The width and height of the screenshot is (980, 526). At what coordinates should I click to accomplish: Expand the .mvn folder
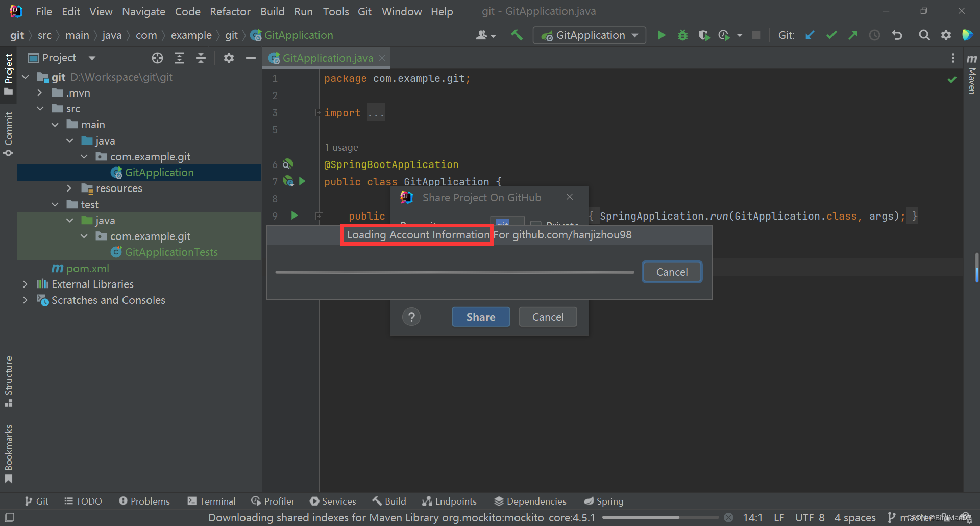[x=40, y=93]
